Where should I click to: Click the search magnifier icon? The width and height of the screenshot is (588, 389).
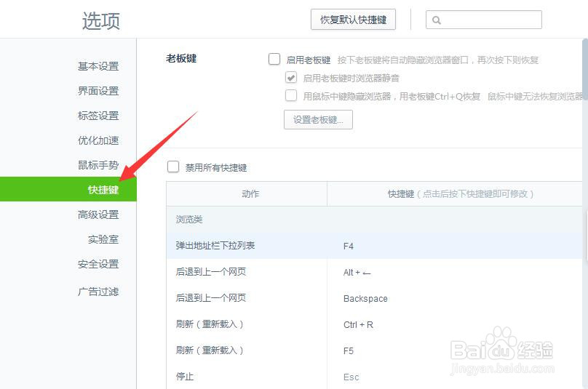(437, 20)
